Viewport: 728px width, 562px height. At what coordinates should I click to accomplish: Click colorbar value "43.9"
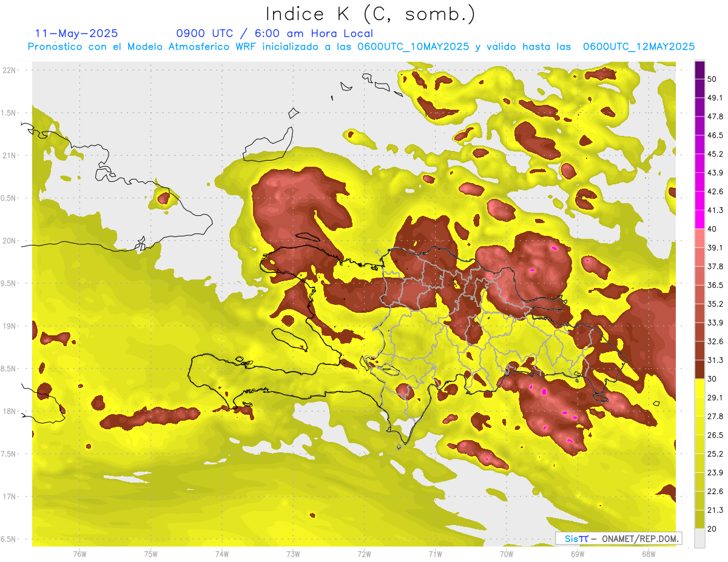click(716, 173)
